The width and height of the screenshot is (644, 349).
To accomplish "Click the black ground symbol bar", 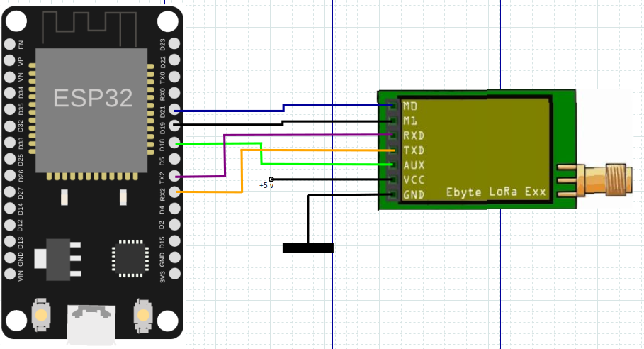I will coord(308,248).
